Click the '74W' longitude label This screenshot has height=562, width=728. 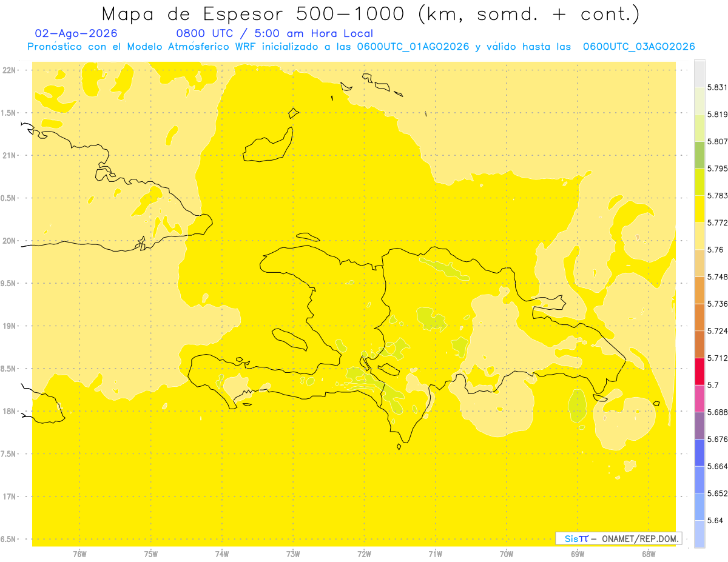coord(222,554)
